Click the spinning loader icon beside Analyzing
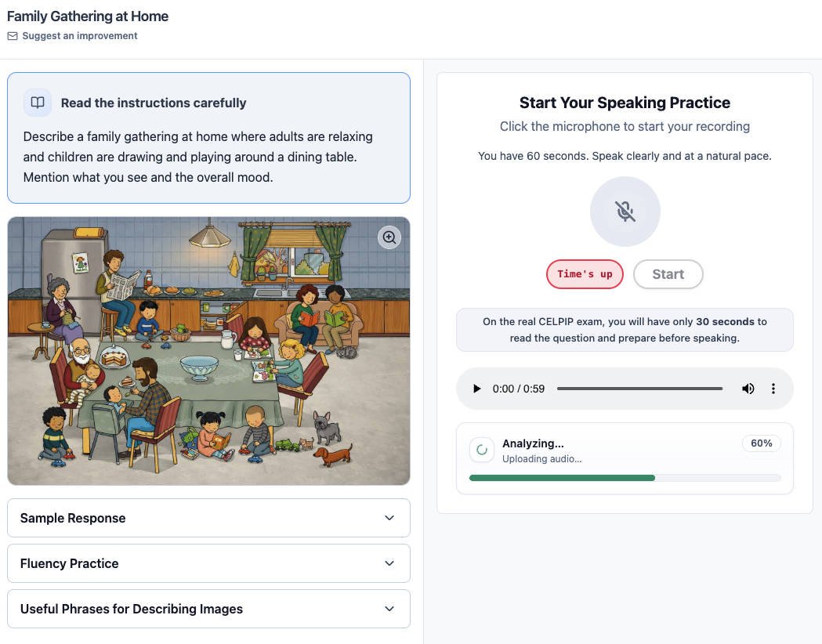 [x=480, y=450]
